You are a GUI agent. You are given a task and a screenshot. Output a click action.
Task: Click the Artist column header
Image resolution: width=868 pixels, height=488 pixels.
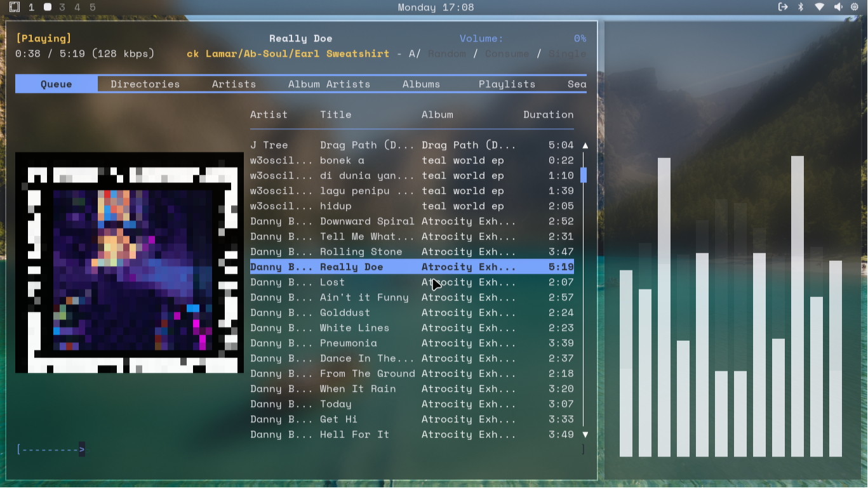point(269,115)
